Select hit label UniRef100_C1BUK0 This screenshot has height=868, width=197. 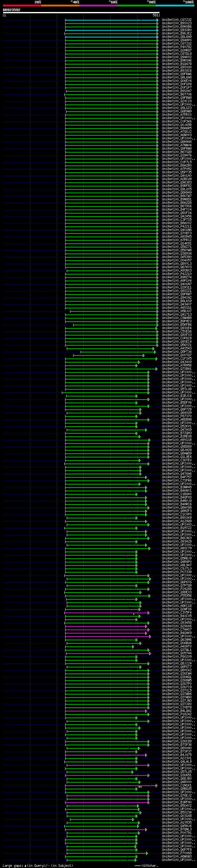tap(177, 494)
